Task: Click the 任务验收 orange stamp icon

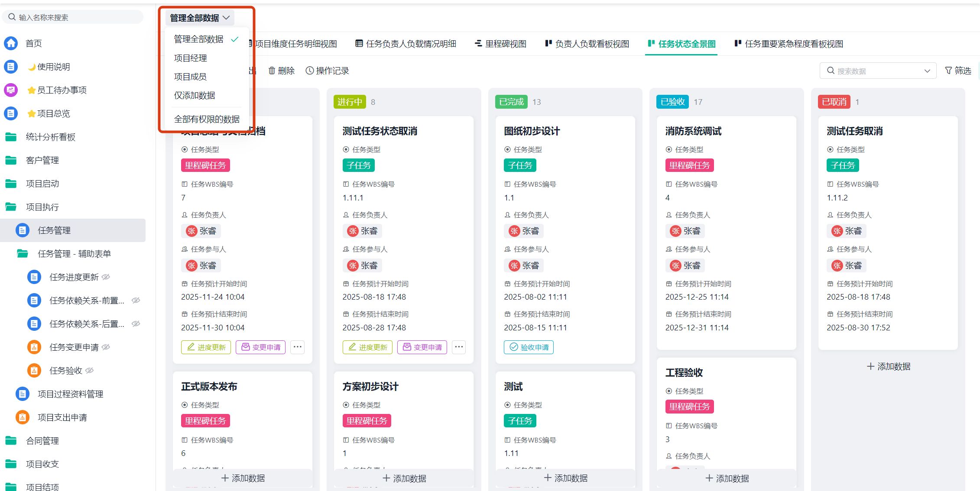Action: pyautogui.click(x=34, y=371)
